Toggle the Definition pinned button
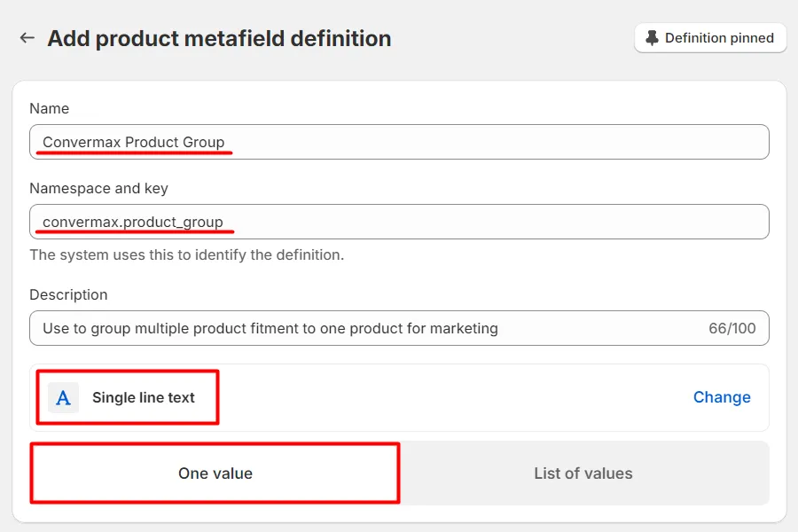798x532 pixels. point(710,38)
